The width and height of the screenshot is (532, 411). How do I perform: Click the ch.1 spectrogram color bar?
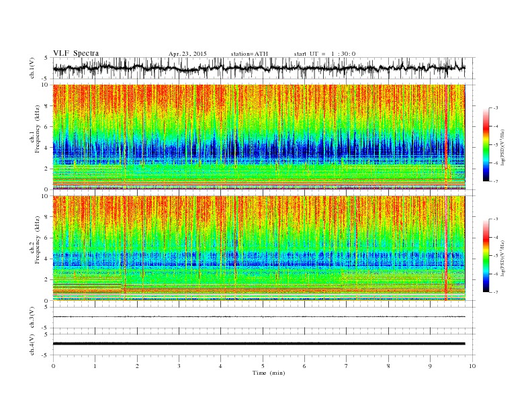coord(486,144)
